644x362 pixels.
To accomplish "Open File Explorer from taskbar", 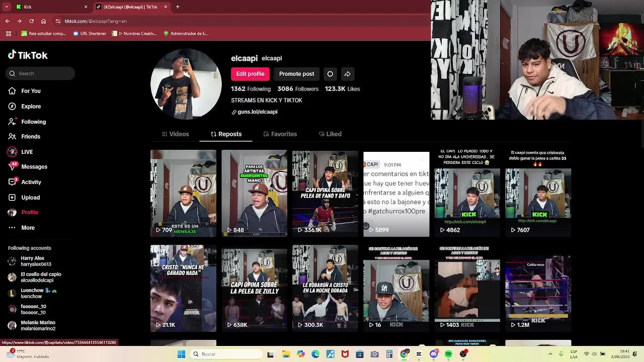I will coord(286,354).
